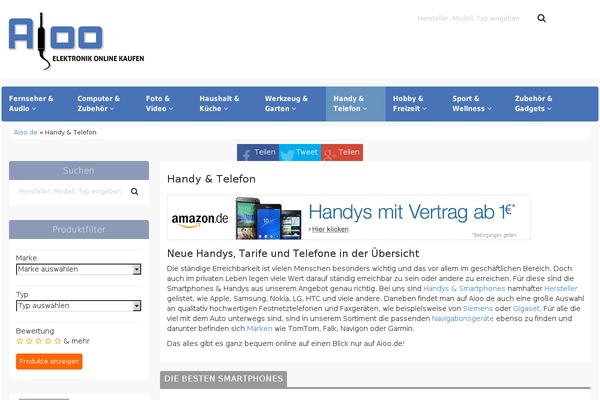The width and height of the screenshot is (600, 400).
Task: Expand Haushalt & Küche menu
Action: tap(219, 104)
